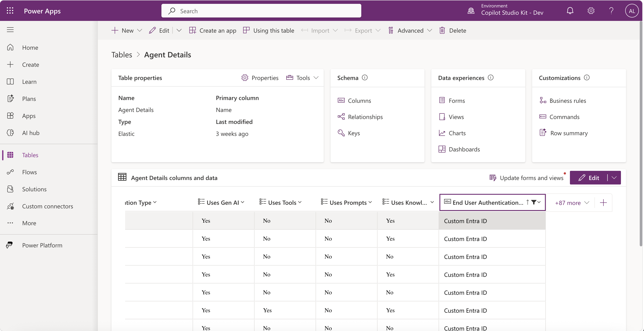Open Flows in the sidebar
Image resolution: width=644 pixels, height=331 pixels.
(x=29, y=172)
